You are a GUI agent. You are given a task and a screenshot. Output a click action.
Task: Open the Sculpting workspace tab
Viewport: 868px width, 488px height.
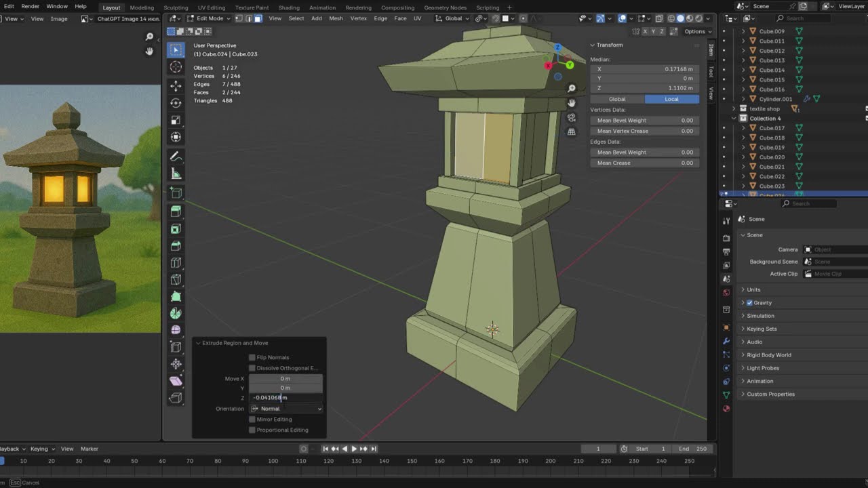176,7
